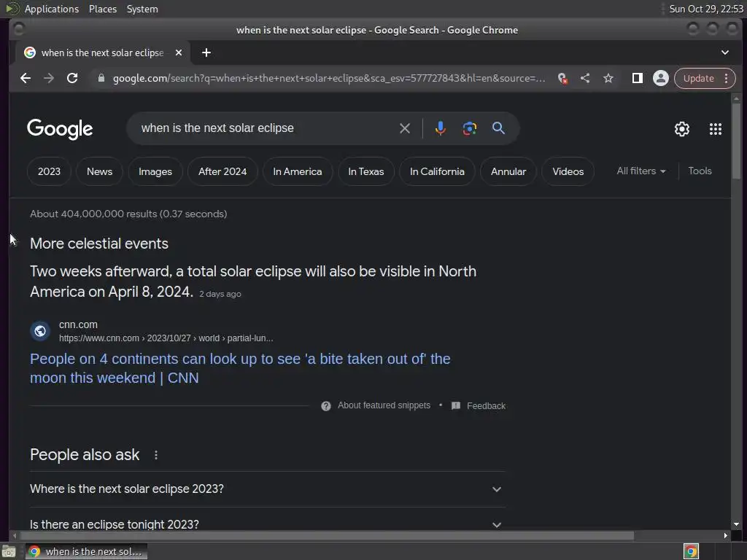
Task: Click the address bar URL
Action: (329, 78)
